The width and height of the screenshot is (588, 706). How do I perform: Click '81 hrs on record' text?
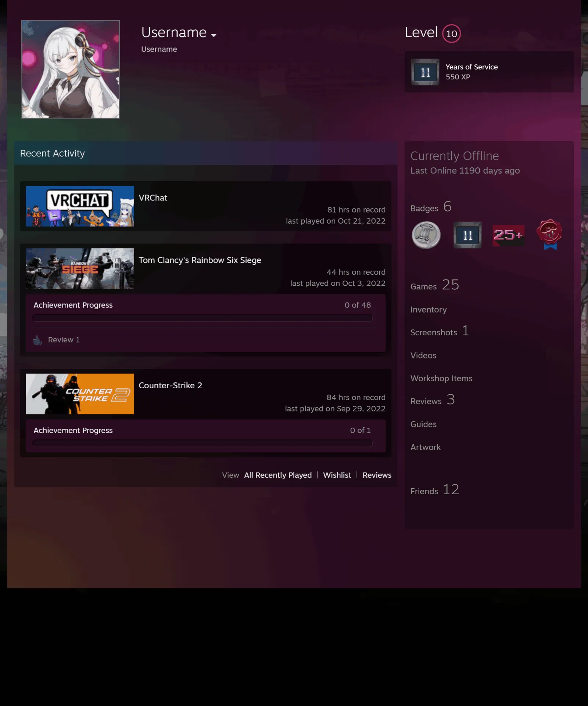pyautogui.click(x=356, y=210)
